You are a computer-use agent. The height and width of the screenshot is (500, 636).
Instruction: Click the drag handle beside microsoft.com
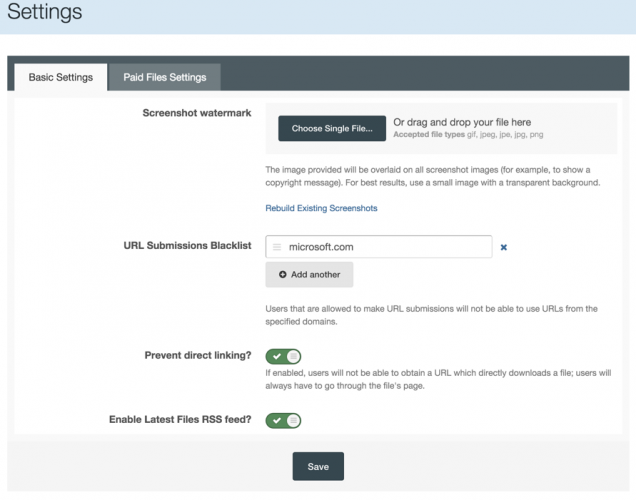[x=277, y=247]
